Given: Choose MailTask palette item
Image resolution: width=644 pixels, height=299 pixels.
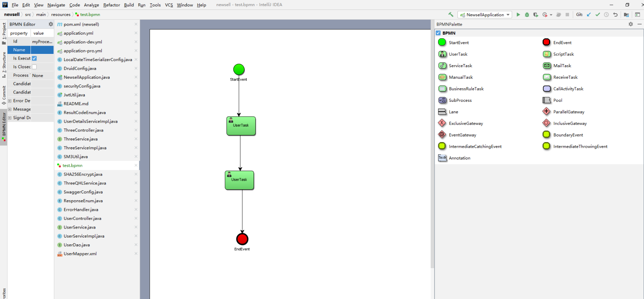Looking at the screenshot, I should click(x=557, y=66).
